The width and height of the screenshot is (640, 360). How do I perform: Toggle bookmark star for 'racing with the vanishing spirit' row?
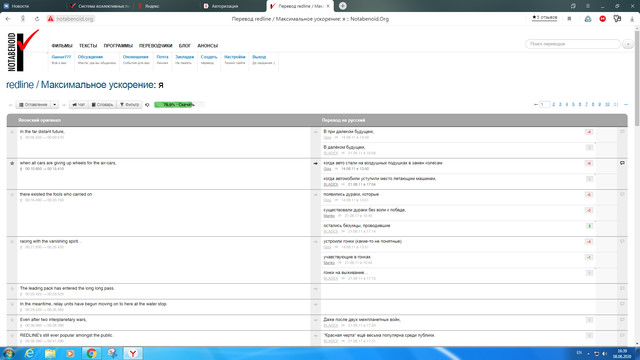(12, 242)
